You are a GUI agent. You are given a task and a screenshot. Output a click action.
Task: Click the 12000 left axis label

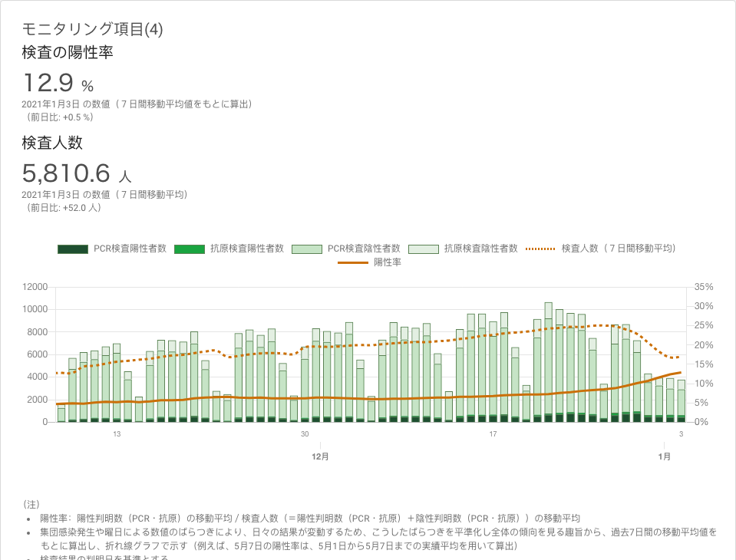click(35, 287)
